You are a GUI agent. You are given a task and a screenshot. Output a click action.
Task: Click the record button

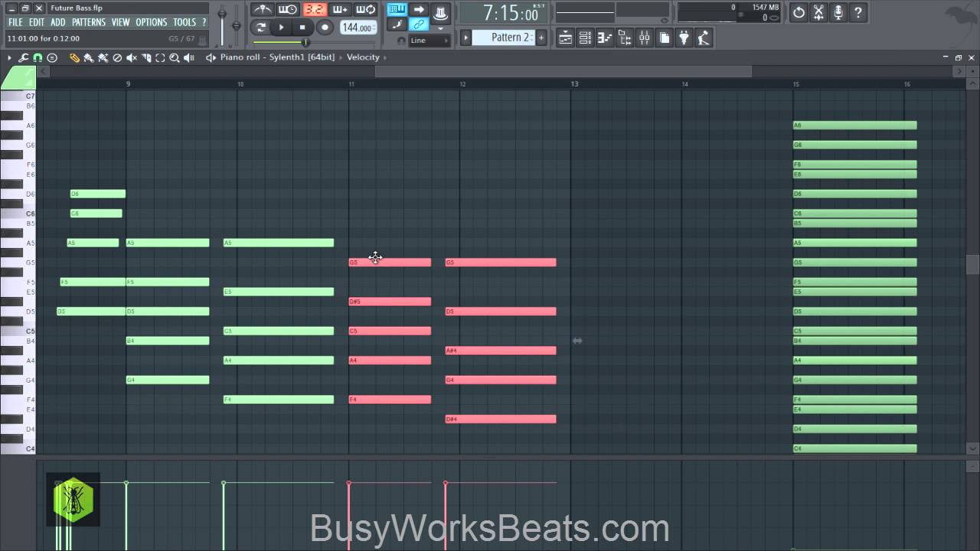point(325,28)
